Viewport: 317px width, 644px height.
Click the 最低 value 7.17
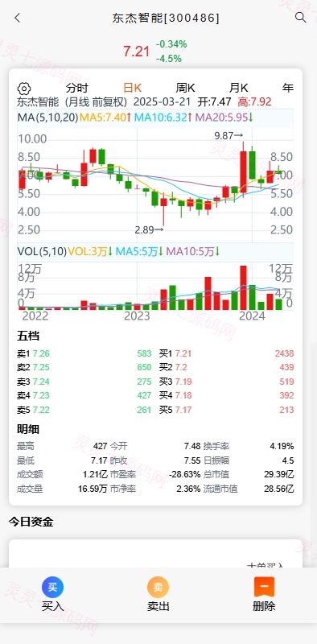[x=100, y=460]
